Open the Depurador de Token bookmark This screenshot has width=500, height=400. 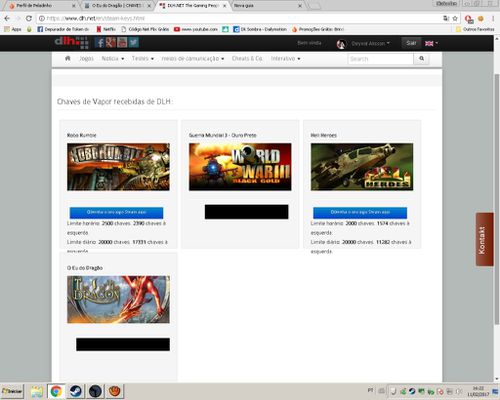pyautogui.click(x=63, y=29)
